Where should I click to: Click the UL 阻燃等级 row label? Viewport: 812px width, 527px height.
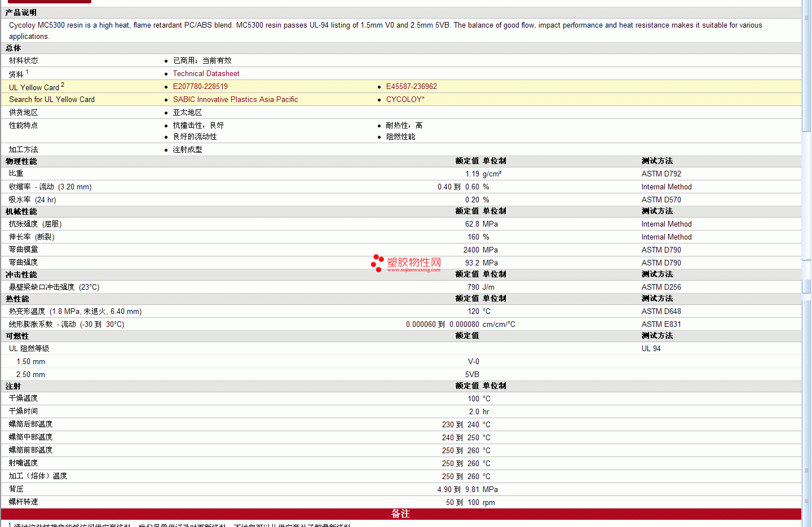[x=29, y=349]
